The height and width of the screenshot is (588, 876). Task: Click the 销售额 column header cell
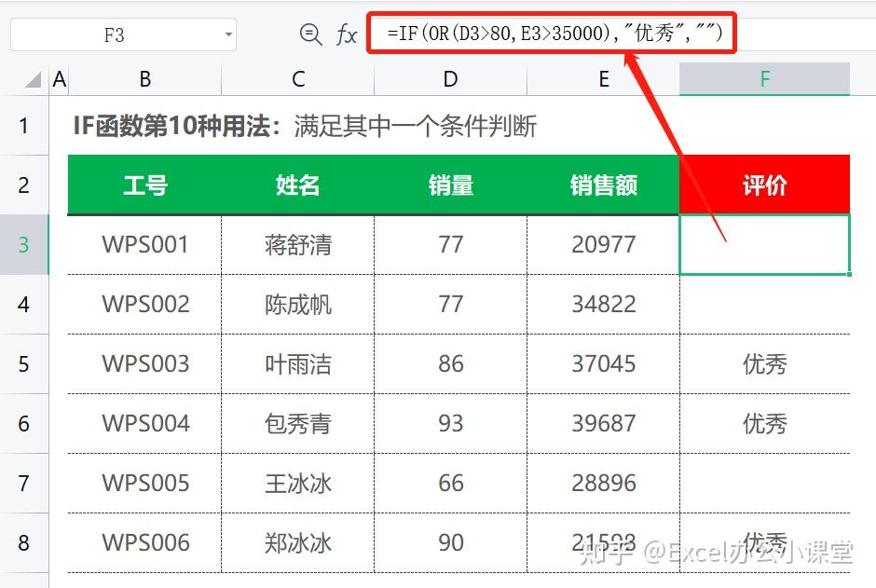click(603, 185)
